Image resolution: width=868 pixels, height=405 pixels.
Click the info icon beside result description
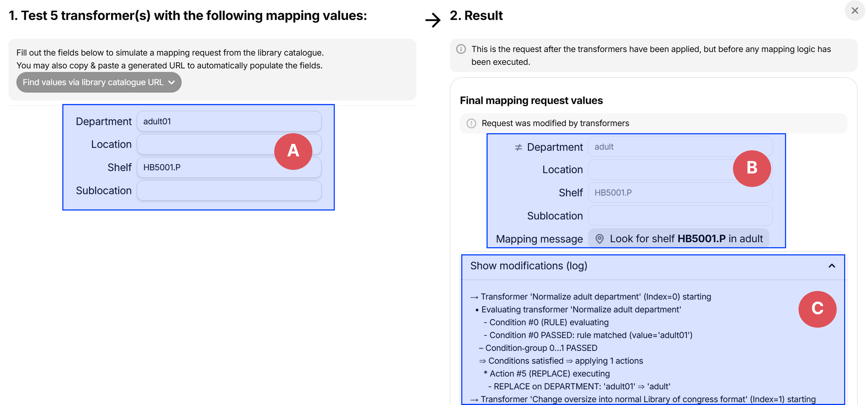(x=461, y=49)
